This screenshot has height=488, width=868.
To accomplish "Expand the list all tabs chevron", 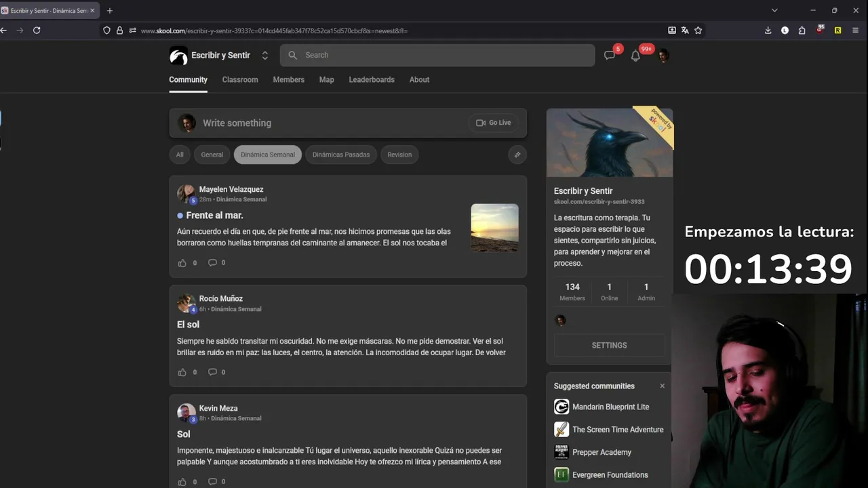I will click(x=774, y=11).
